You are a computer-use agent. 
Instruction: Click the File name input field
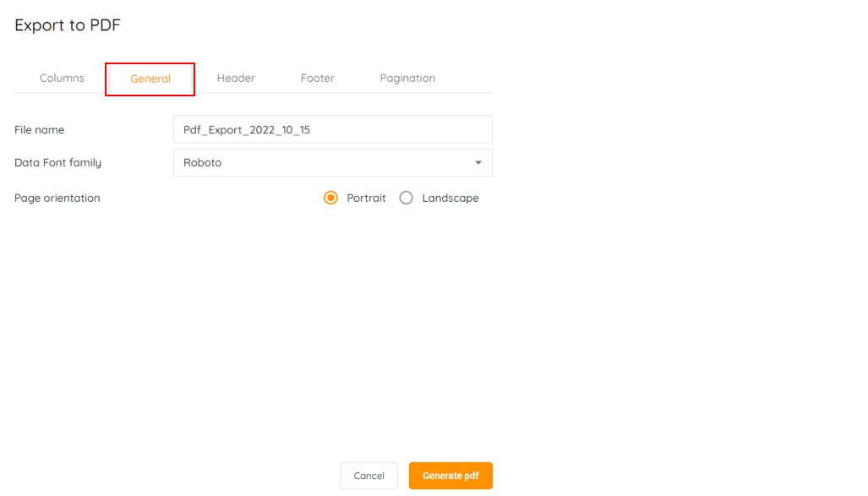point(397,130)
